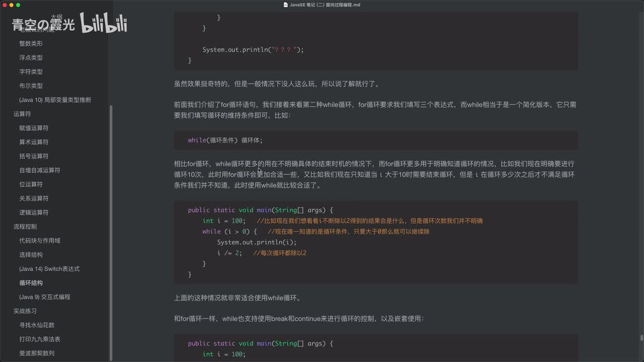Go to 寻找水仙花数 exercise

(37, 325)
